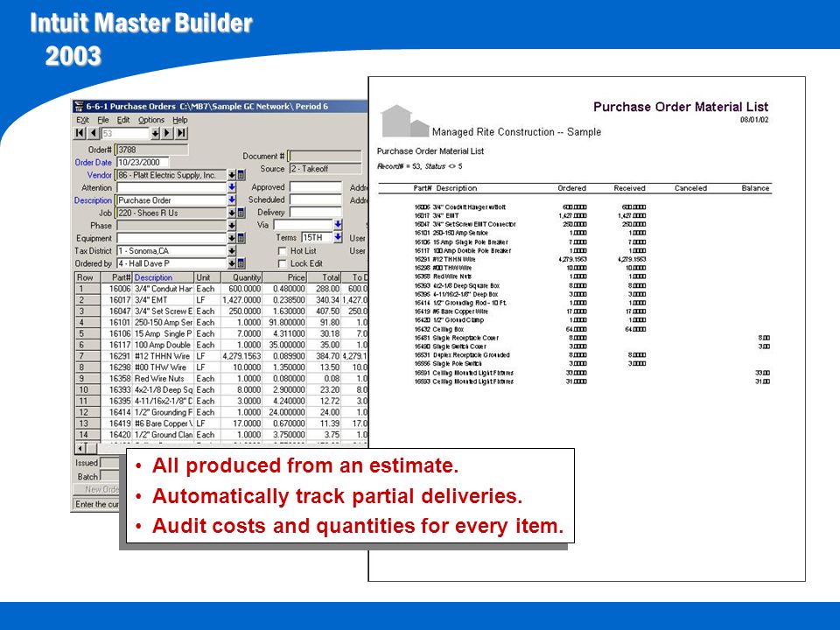This screenshot has height=630, width=840.
Task: Click the Description column header in grid
Action: click(163, 277)
